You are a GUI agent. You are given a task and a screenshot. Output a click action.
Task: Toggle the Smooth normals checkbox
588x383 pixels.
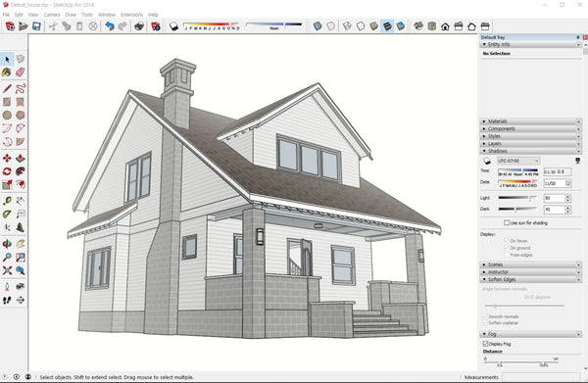point(485,316)
